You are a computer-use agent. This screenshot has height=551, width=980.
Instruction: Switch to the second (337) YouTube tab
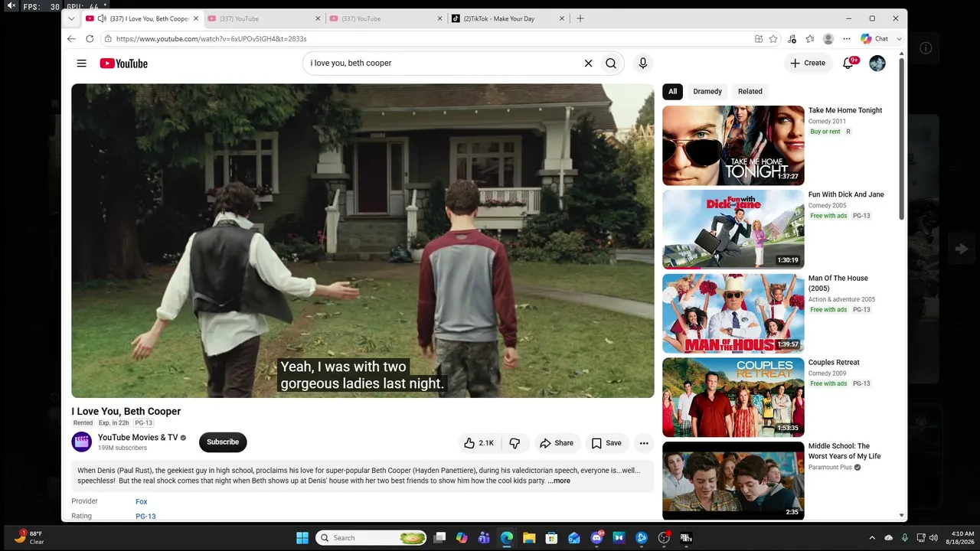tap(264, 18)
